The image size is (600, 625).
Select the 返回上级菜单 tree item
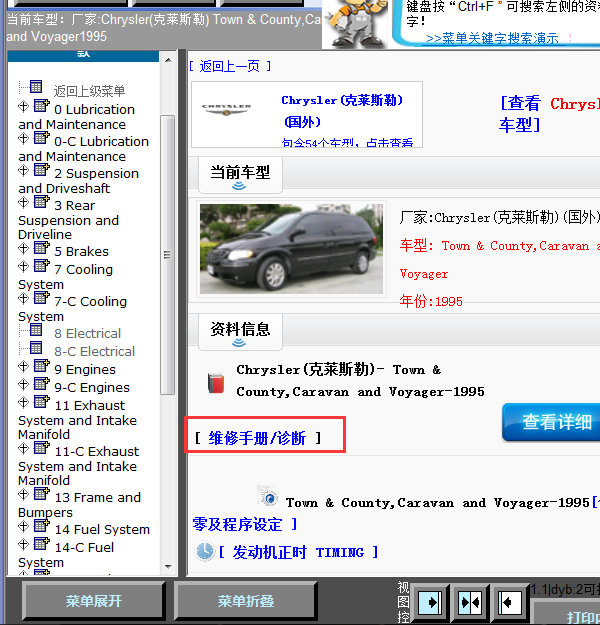89,91
